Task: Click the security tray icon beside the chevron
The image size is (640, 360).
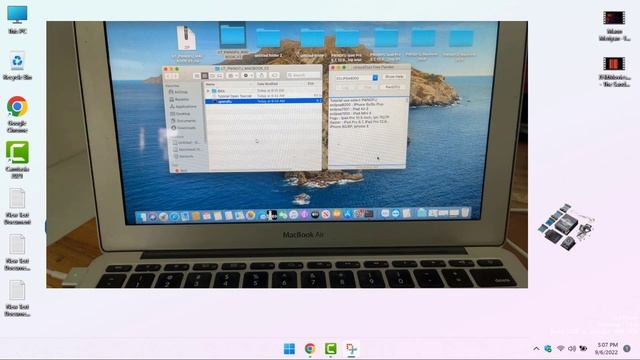Action: (548, 349)
